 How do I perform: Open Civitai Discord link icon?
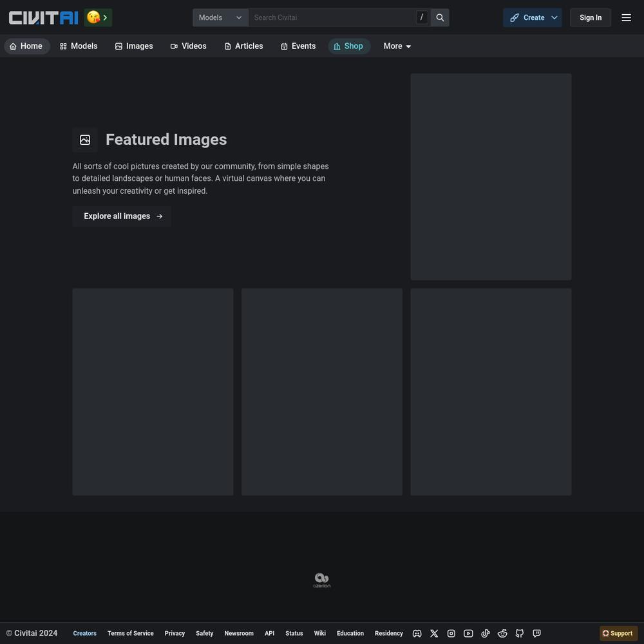click(417, 633)
